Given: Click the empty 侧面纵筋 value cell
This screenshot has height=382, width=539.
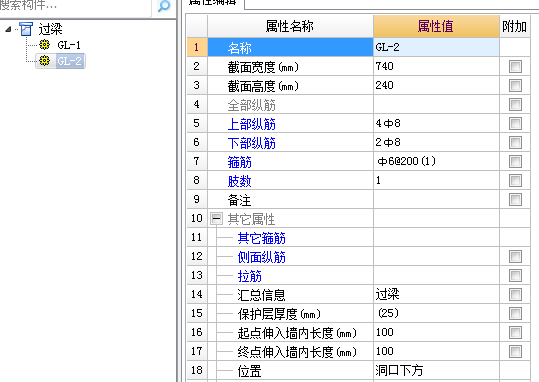Looking at the screenshot, I should coord(436,257).
